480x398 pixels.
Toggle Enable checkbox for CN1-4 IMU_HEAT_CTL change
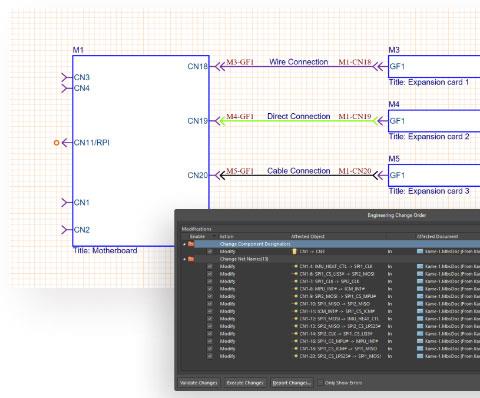(210, 266)
